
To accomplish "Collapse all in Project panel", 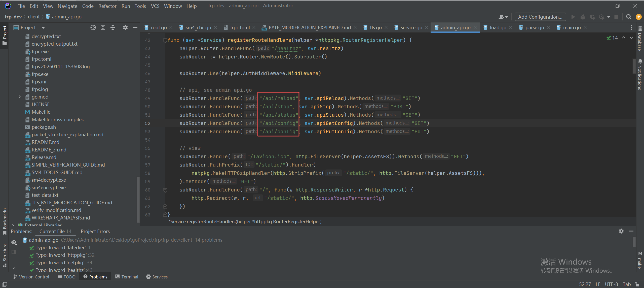I will (x=113, y=27).
